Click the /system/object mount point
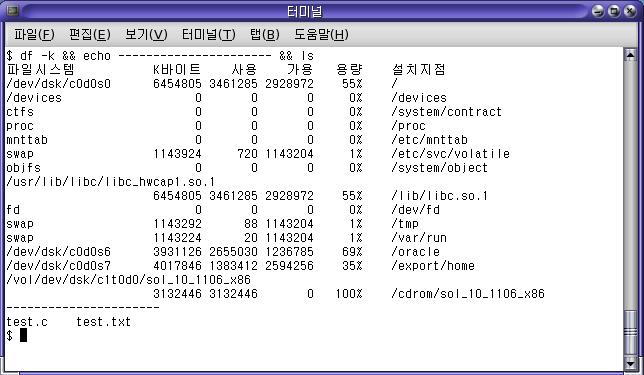 [x=439, y=168]
